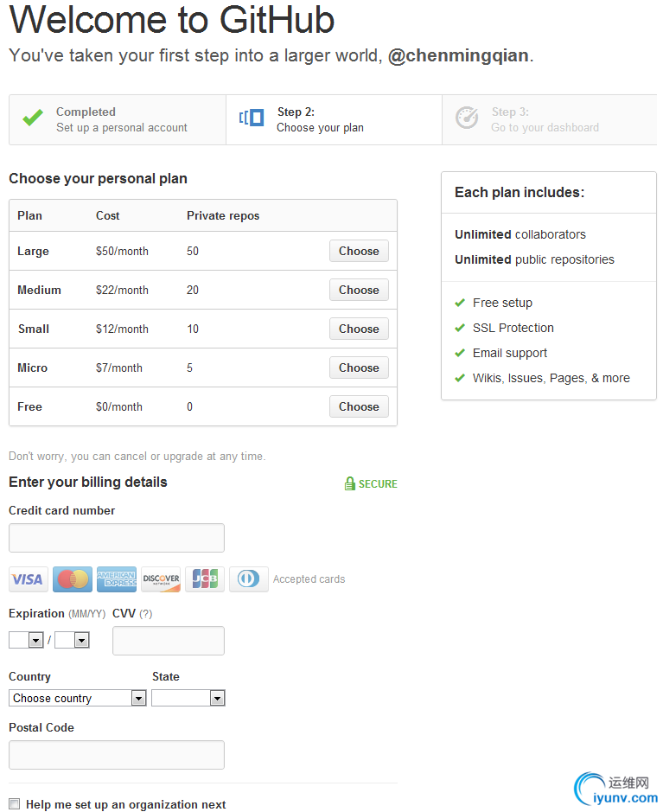The width and height of the screenshot is (663, 812).
Task: Click the CVV help question mark
Action: pyautogui.click(x=146, y=614)
